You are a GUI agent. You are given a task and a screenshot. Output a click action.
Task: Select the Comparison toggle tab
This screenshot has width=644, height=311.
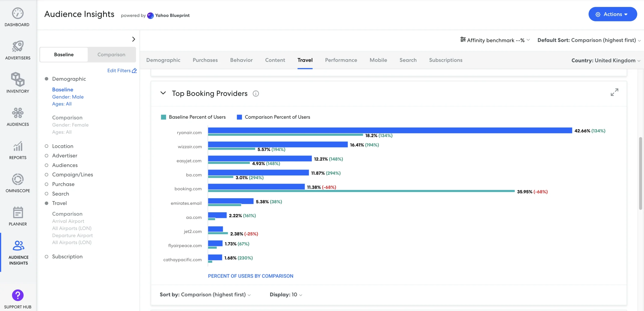click(111, 54)
